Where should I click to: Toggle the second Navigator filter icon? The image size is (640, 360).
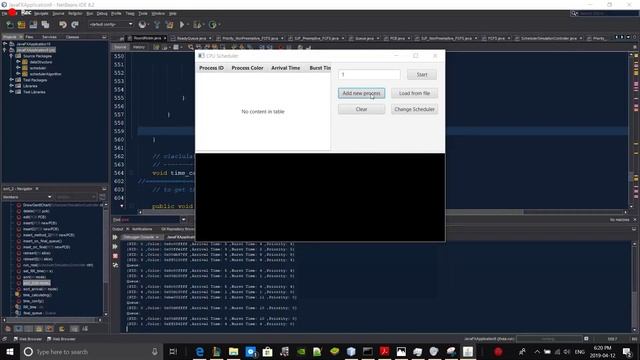click(18, 329)
